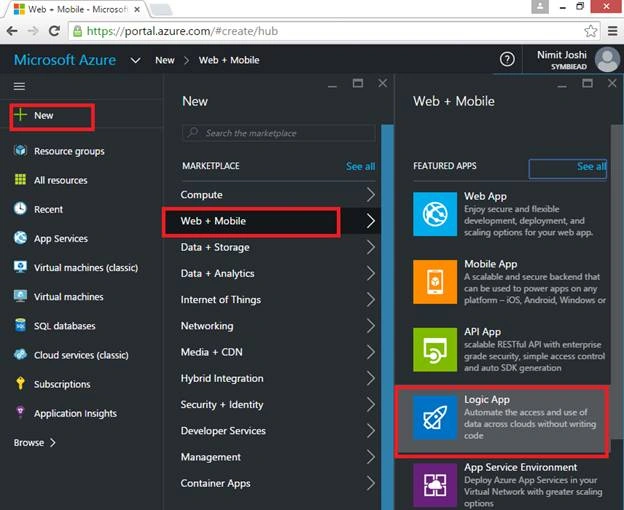Expand Data + Storage chevron
This screenshot has width=624, height=510.
[370, 247]
